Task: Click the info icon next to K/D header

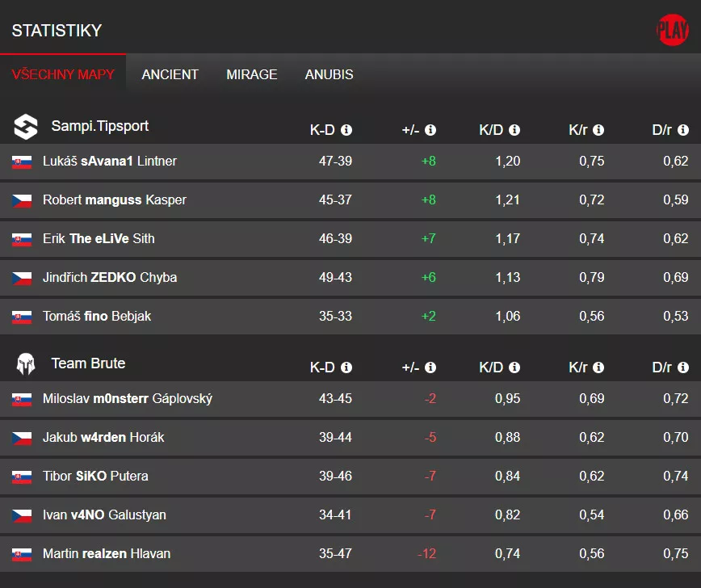Action: (514, 129)
